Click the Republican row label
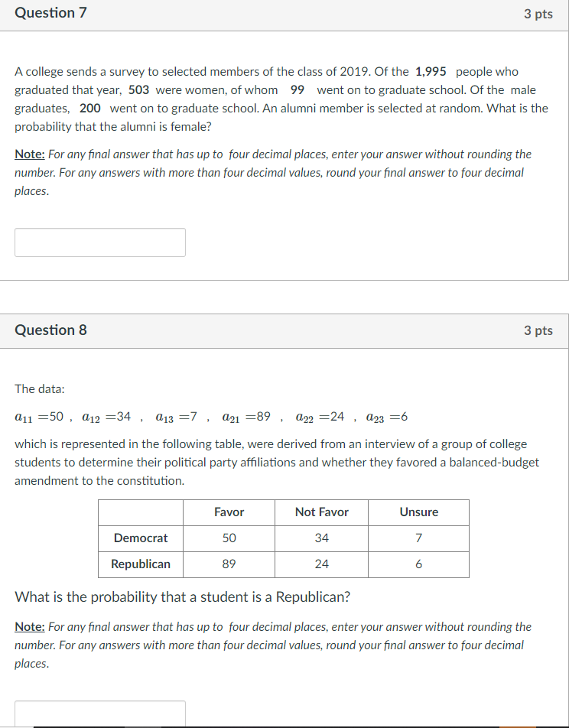569x728 pixels. 140,564
